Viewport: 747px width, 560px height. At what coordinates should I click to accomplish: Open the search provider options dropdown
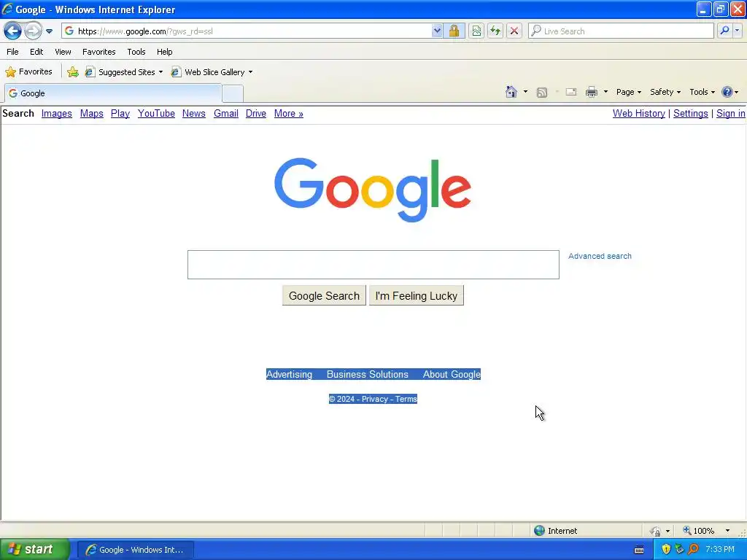point(738,31)
